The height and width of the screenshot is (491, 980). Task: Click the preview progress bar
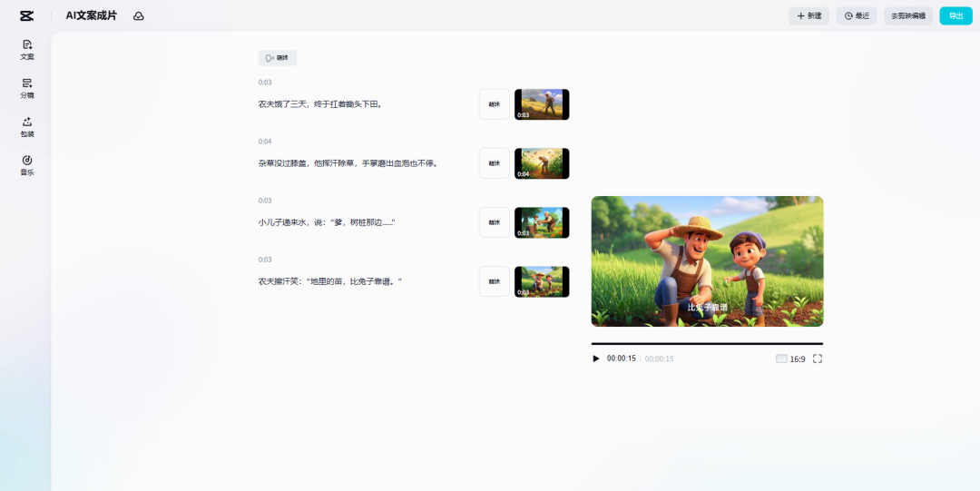pyautogui.click(x=707, y=343)
